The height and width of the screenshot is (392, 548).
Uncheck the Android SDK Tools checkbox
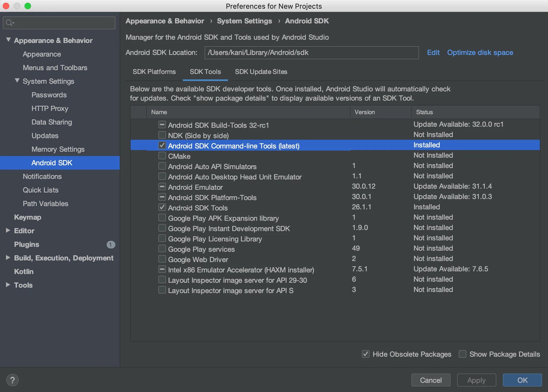pos(162,207)
